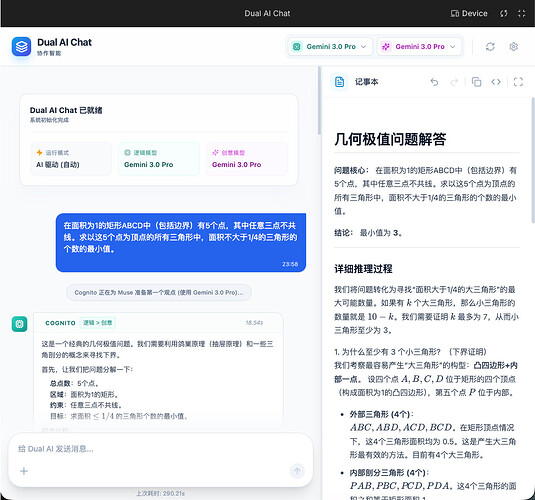Click the chat panel vertical scrollbar
Image resolution: width=535 pixels, height=500 pixels.
319,101
